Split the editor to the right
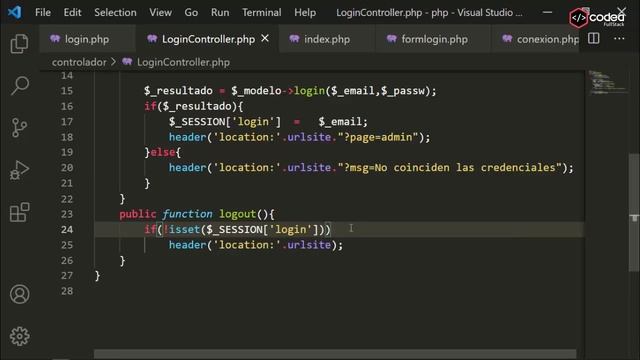640x360 pixels. [x=593, y=39]
